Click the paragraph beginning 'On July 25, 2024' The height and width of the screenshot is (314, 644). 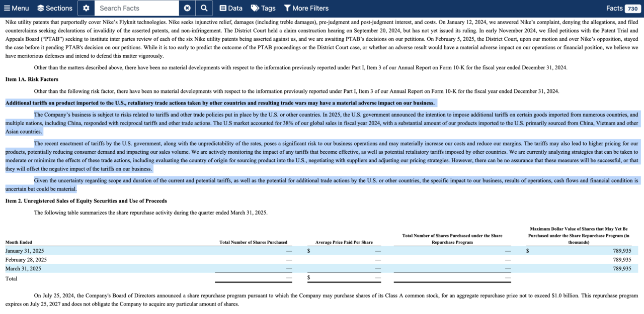[321, 300]
